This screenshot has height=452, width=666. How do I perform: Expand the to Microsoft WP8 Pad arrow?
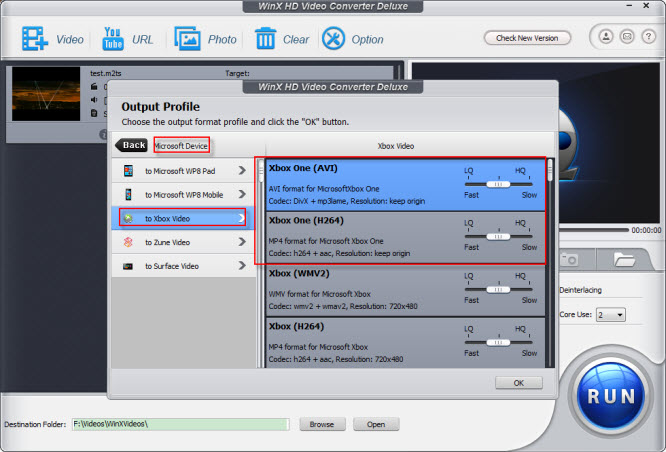point(242,170)
